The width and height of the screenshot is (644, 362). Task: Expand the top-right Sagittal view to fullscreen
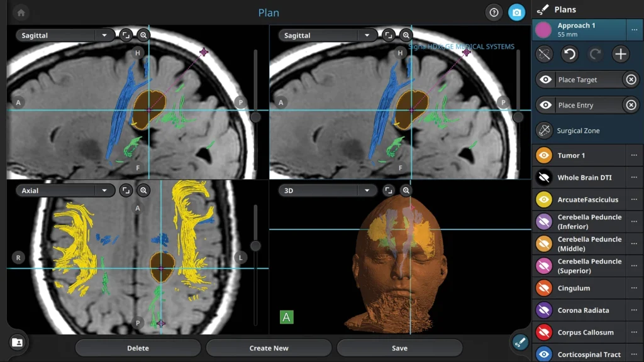click(388, 35)
